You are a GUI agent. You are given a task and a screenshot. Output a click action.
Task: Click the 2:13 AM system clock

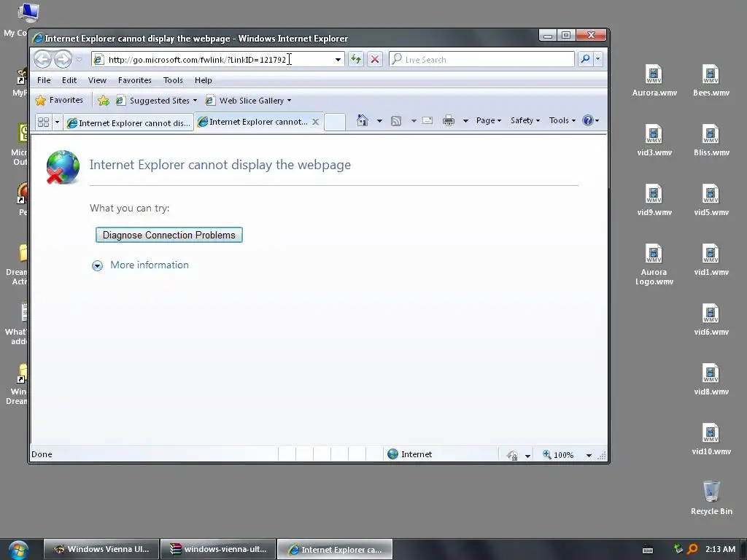(x=720, y=549)
